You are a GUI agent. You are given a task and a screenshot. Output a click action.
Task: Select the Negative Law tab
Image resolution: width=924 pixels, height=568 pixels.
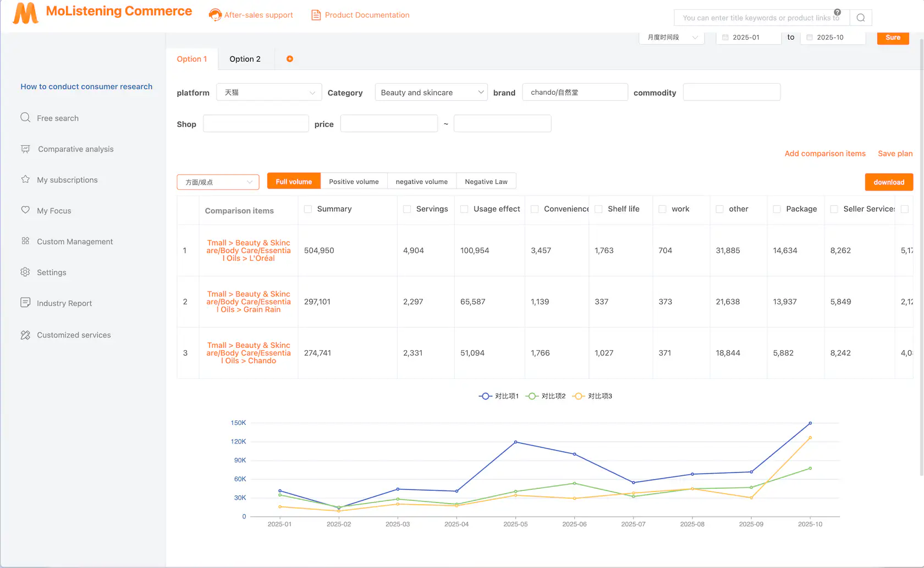pyautogui.click(x=486, y=181)
